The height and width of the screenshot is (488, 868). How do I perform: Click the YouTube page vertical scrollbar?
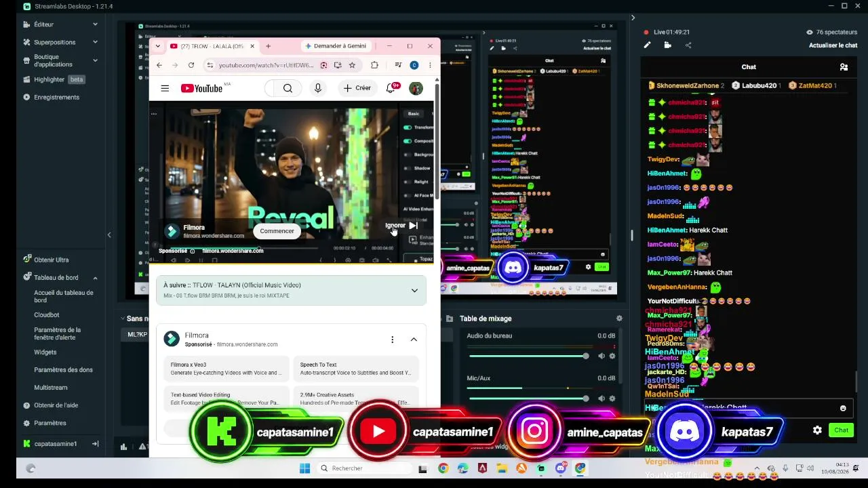pos(437,141)
